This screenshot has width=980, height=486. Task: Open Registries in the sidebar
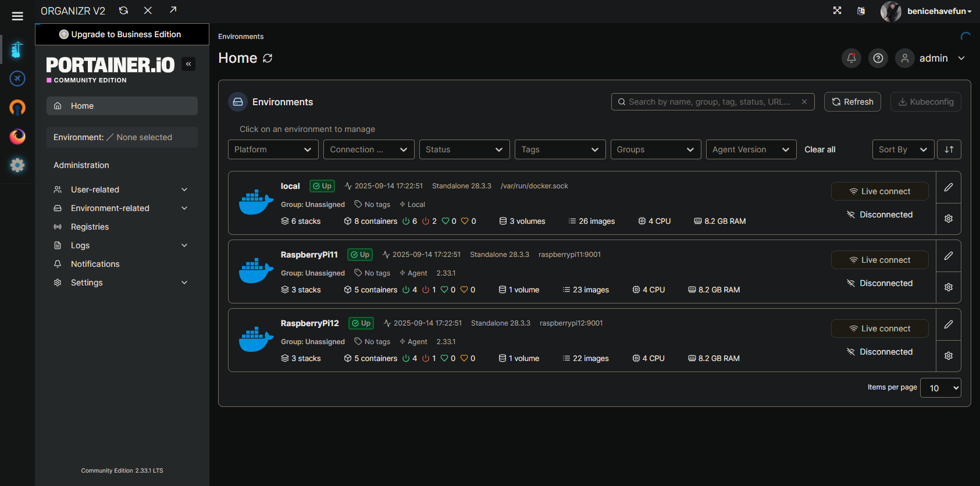click(90, 227)
